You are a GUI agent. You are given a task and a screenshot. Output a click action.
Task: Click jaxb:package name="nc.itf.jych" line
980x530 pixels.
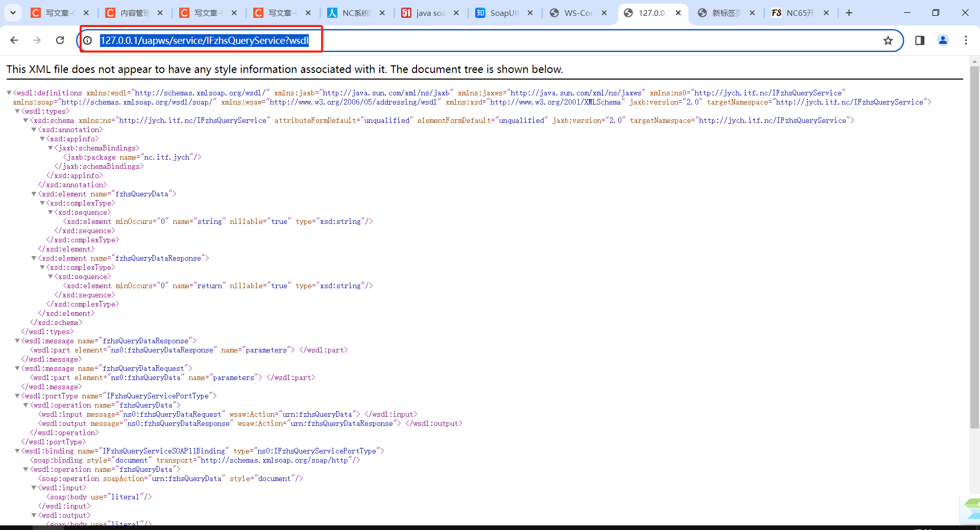[x=132, y=157]
